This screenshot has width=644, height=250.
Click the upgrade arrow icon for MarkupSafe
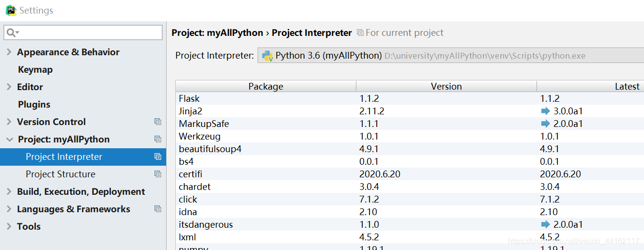point(546,124)
